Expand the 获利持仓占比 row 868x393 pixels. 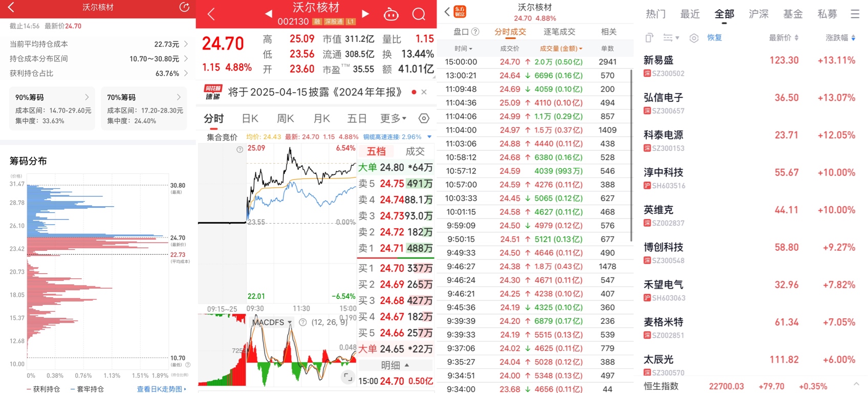[98, 73]
